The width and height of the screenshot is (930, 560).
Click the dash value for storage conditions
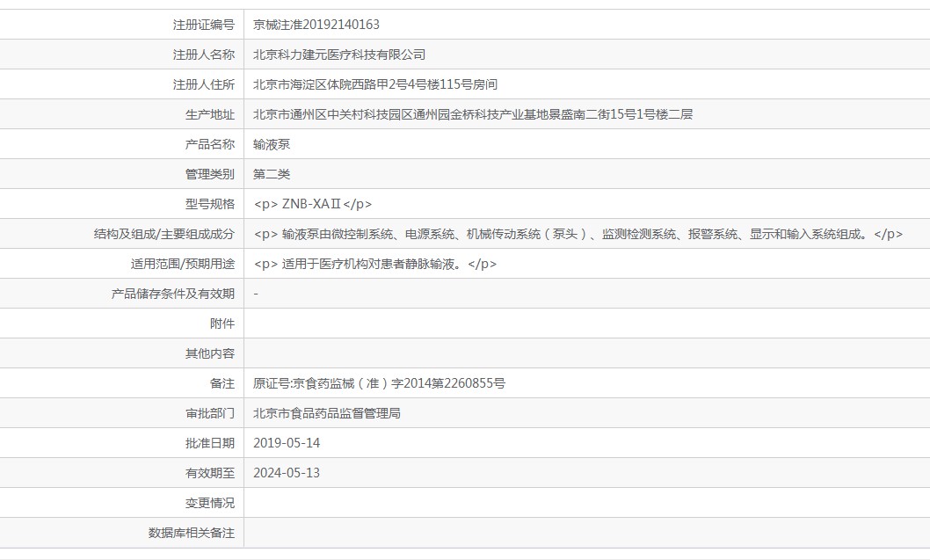[256, 294]
